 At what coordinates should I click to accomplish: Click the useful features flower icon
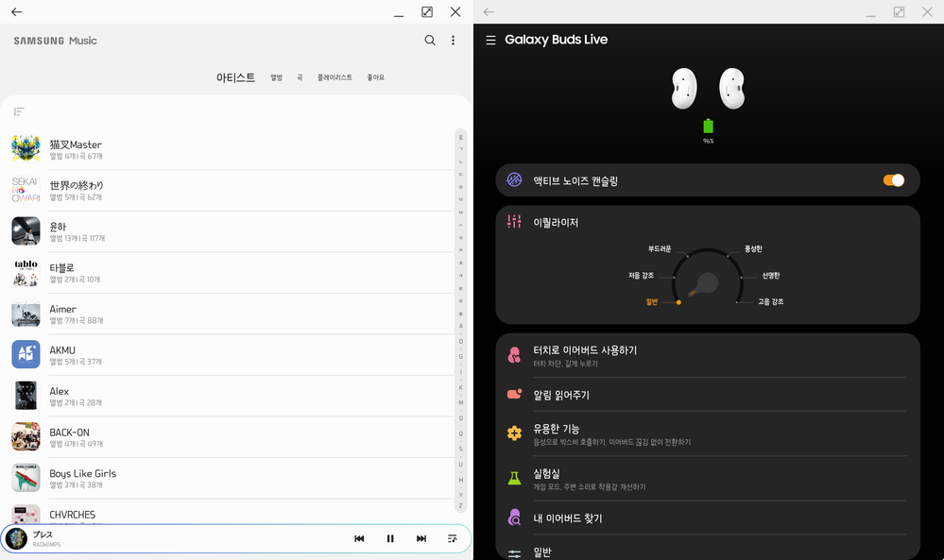514,433
